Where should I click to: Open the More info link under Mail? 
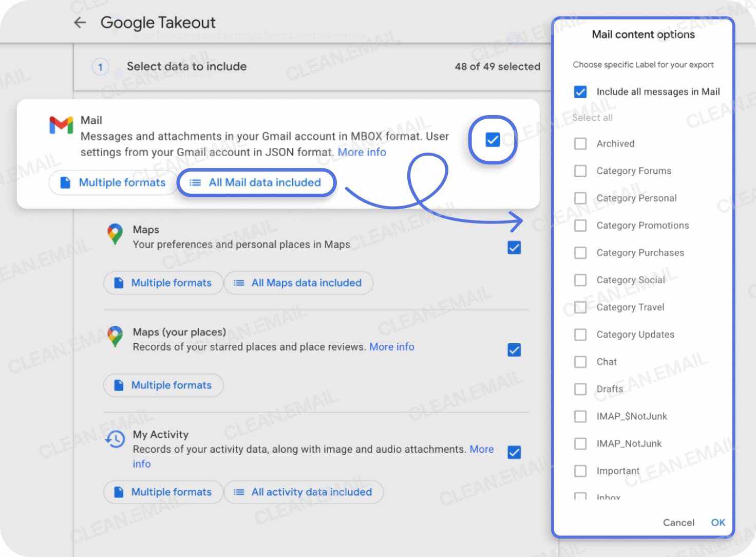[362, 152]
